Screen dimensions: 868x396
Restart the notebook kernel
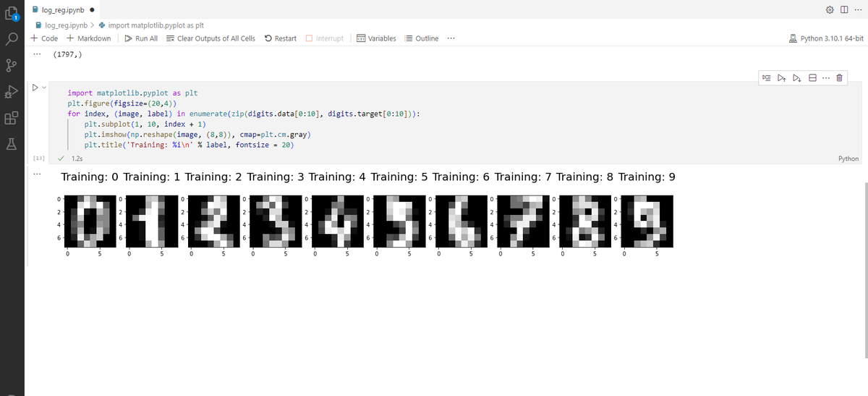pyautogui.click(x=281, y=38)
